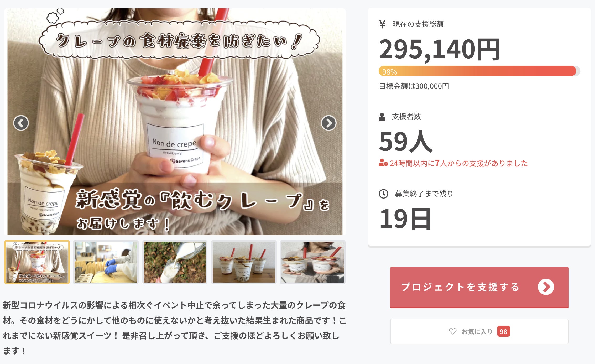
Task: Click the red supporters icon by 24時間以内
Action: (383, 163)
